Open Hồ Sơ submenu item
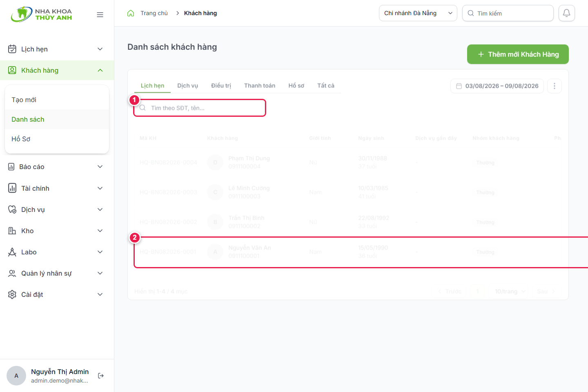The width and height of the screenshot is (588, 392). (57, 139)
